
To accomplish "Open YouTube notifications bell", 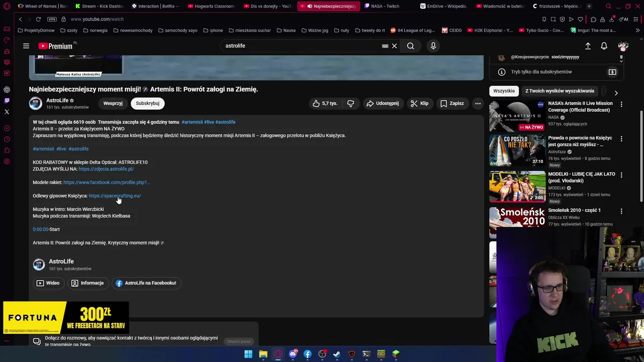I will 604,46.
